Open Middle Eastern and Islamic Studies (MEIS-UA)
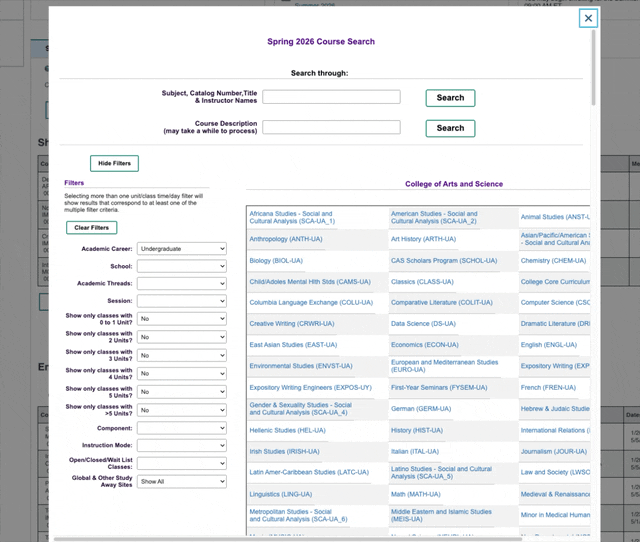Screen dimensions: 640x542 point(441,515)
